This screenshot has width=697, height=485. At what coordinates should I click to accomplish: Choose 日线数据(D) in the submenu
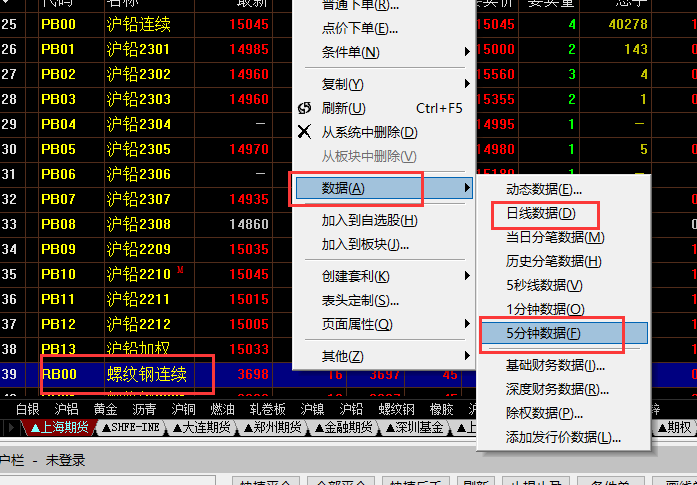click(541, 213)
